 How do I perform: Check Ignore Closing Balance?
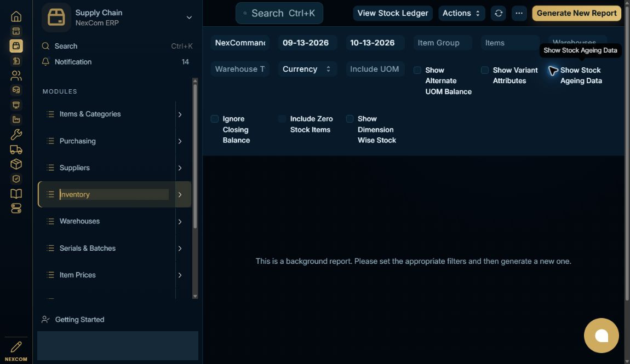click(x=215, y=119)
